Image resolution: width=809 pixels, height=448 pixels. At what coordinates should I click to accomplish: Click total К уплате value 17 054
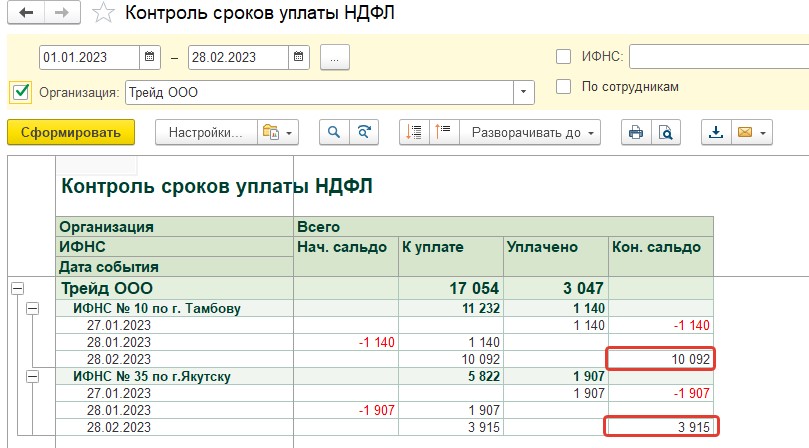[474, 288]
